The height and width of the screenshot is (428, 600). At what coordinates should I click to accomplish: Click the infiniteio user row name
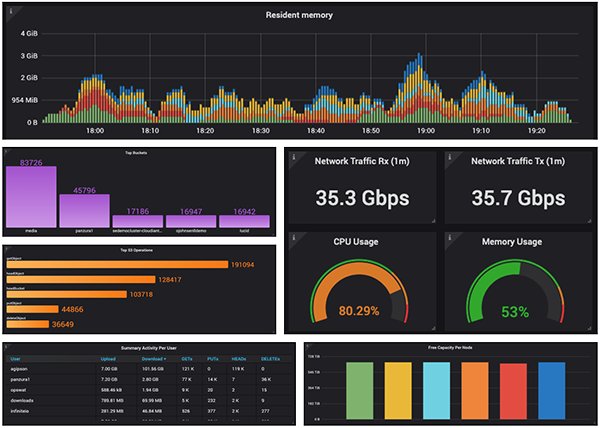click(x=20, y=411)
